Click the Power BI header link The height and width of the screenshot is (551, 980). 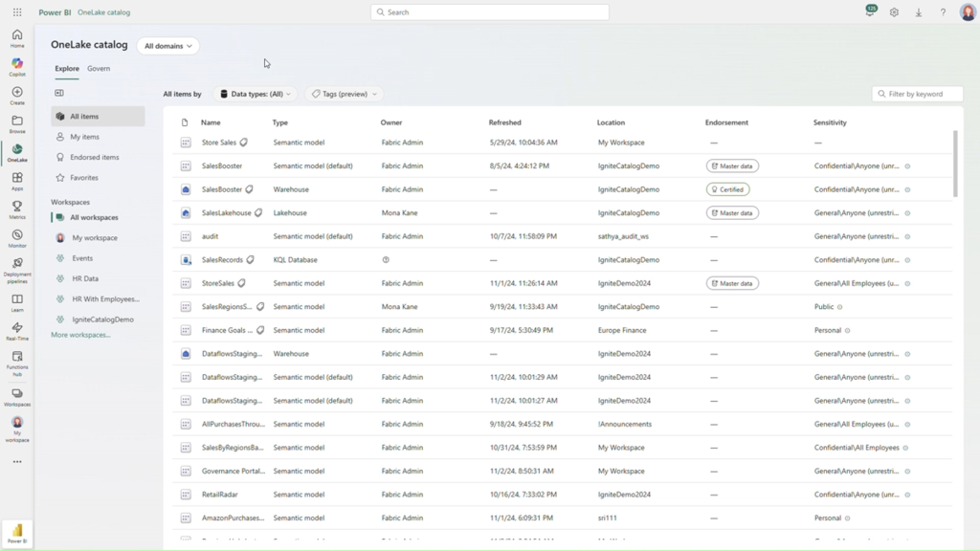(x=55, y=12)
